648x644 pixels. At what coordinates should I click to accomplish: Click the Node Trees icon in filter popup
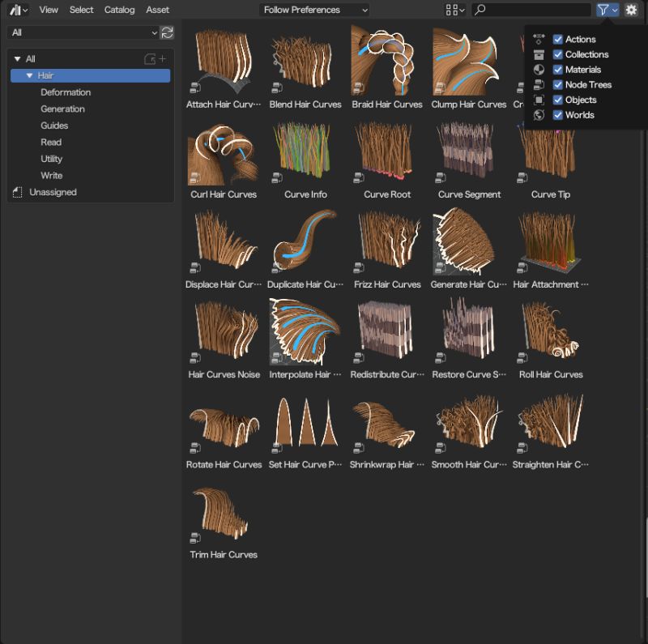coord(537,84)
